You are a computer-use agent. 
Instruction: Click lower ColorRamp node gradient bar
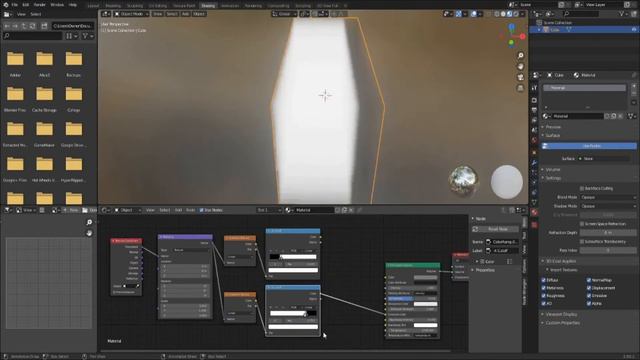[x=293, y=313]
